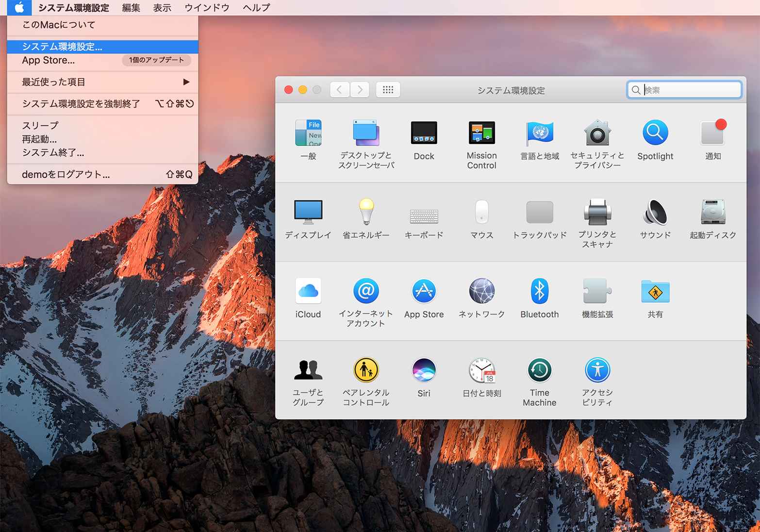This screenshot has height=532, width=760.
Task: Open Mission Control preferences
Action: pos(481,133)
